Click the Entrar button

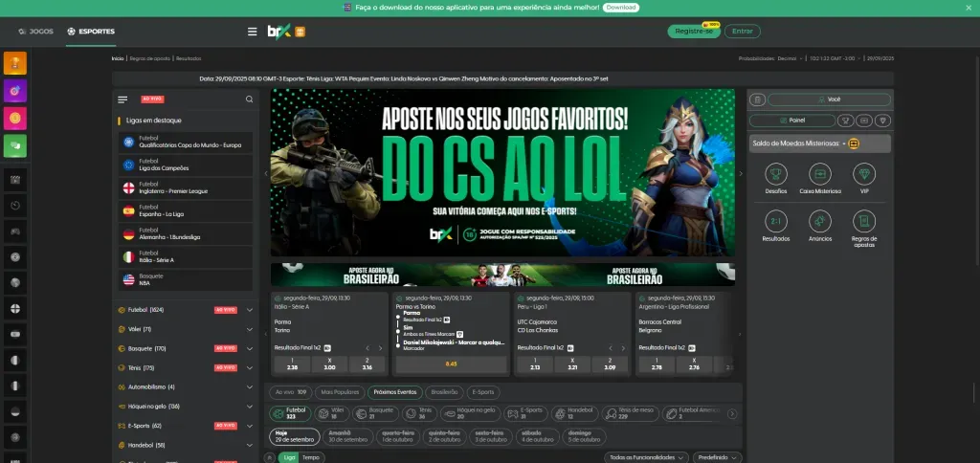click(x=743, y=32)
